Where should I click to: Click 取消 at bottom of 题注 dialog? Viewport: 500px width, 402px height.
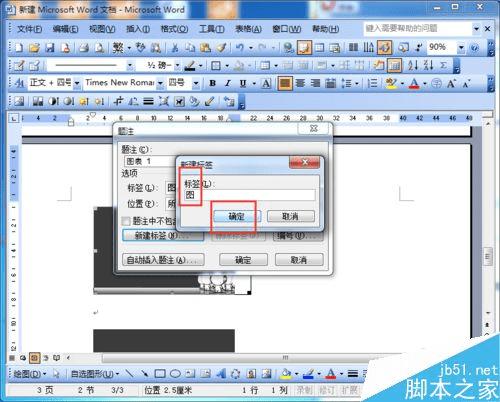299,260
